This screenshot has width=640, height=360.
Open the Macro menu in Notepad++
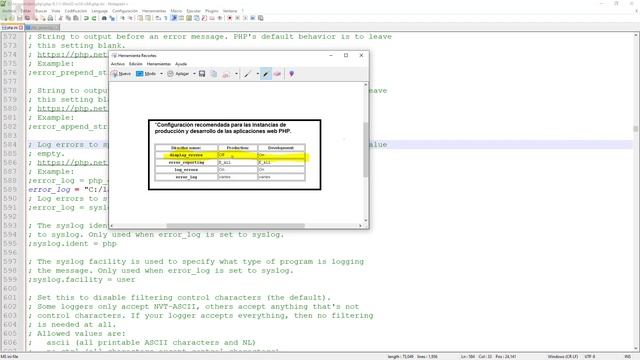click(x=176, y=11)
